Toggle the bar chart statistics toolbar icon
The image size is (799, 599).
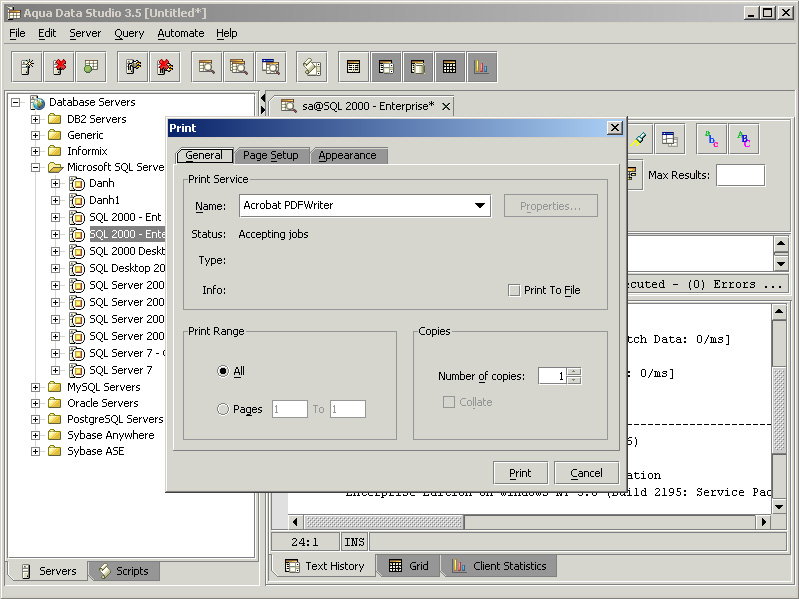point(482,67)
